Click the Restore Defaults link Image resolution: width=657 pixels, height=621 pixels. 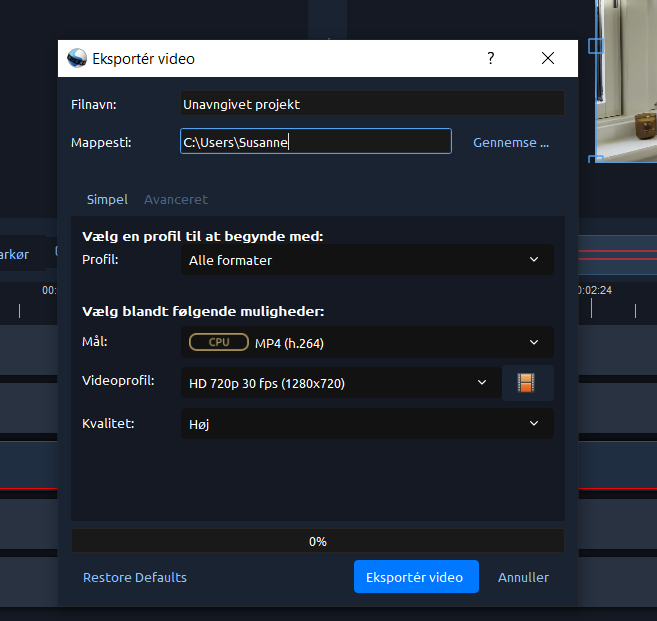point(135,577)
